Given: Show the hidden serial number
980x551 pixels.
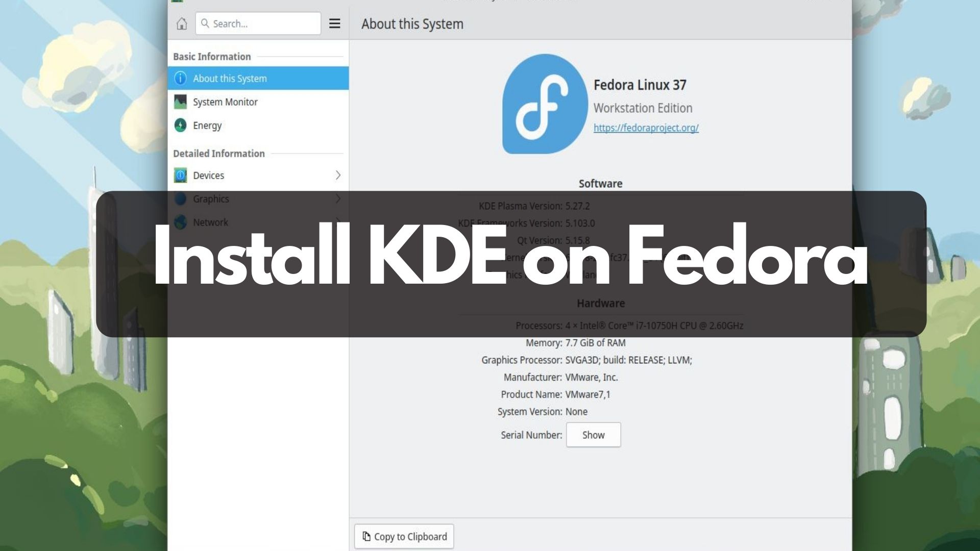Looking at the screenshot, I should pyautogui.click(x=593, y=435).
